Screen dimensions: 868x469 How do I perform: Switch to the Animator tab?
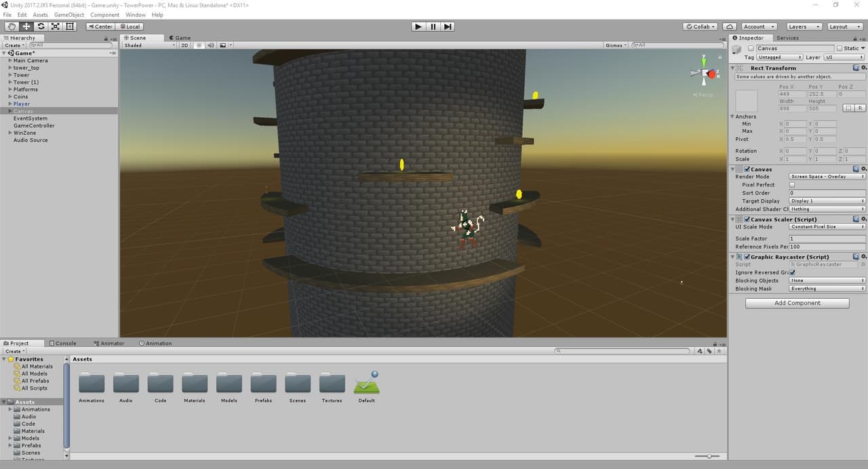click(x=108, y=343)
